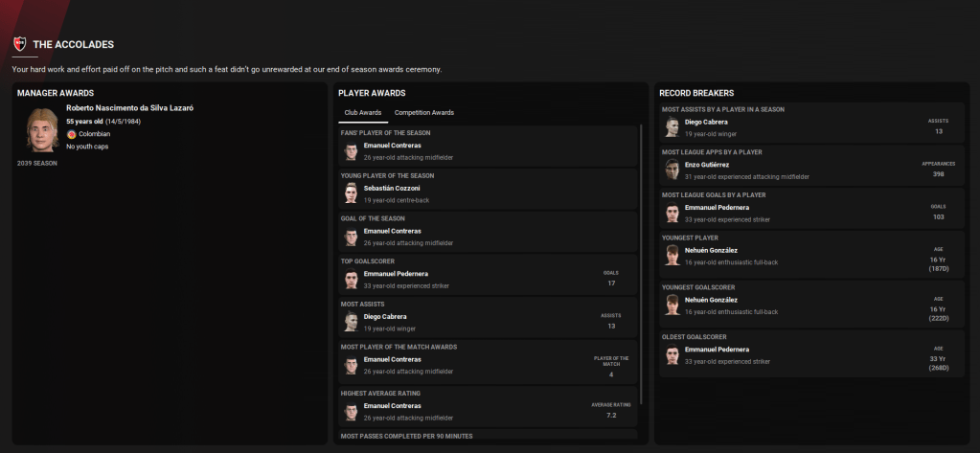This screenshot has width=980, height=453.
Task: Click Nehuén González's portrait under Youngest Player
Action: pos(672,256)
